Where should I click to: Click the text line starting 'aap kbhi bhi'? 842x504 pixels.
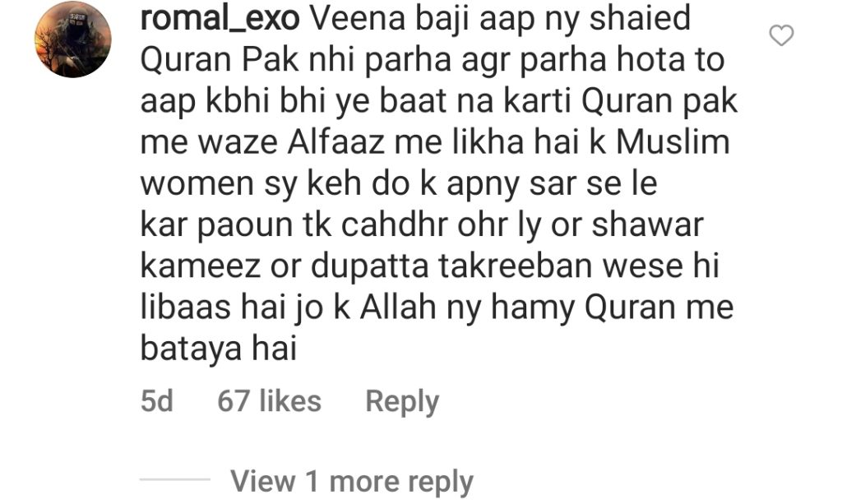click(439, 101)
